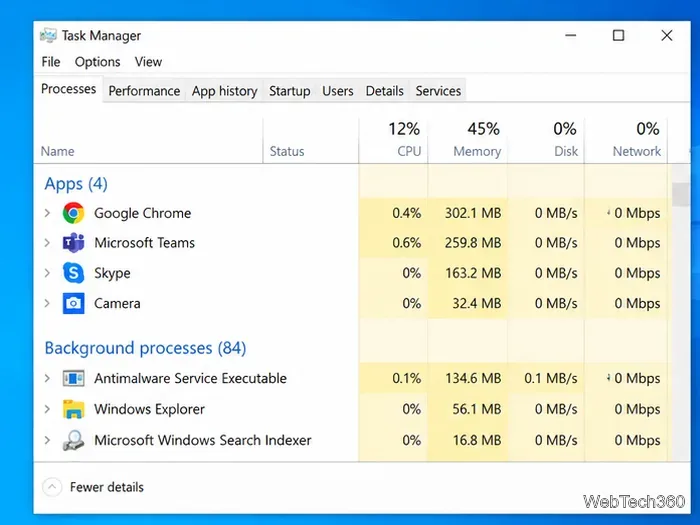This screenshot has height=525, width=700.
Task: Open the Startup tab
Action: pos(289,91)
